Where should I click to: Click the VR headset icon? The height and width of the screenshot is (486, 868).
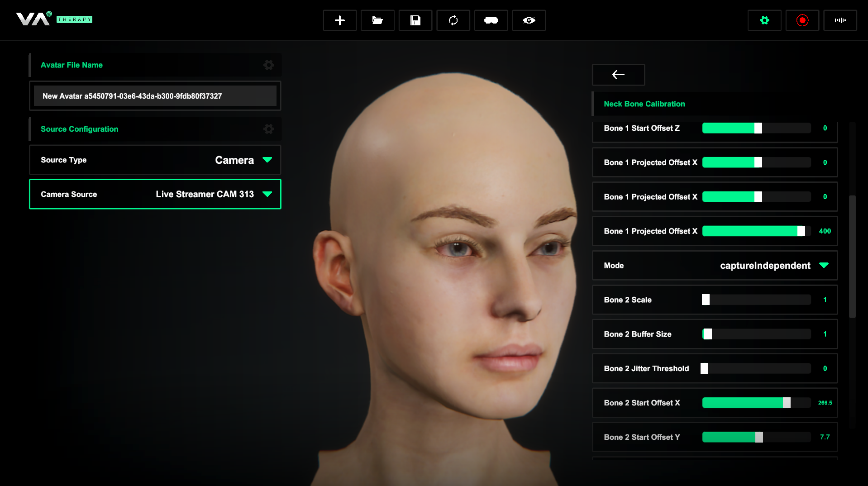491,20
